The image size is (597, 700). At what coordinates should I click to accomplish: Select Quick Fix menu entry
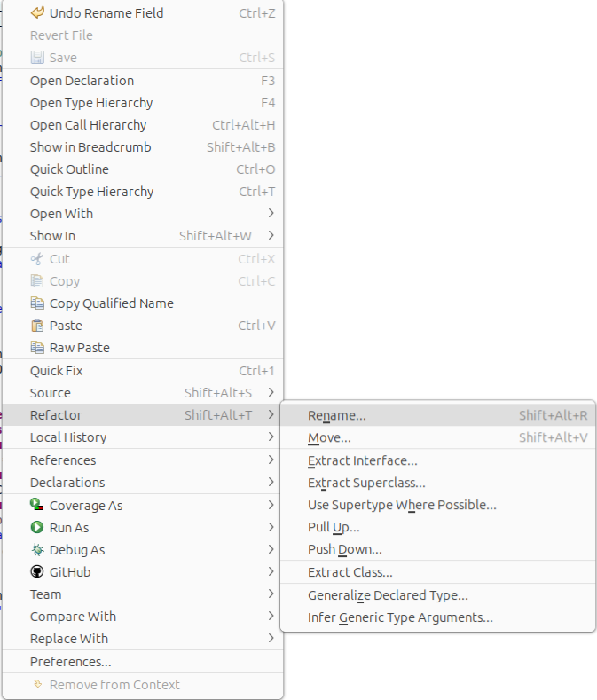tap(57, 371)
